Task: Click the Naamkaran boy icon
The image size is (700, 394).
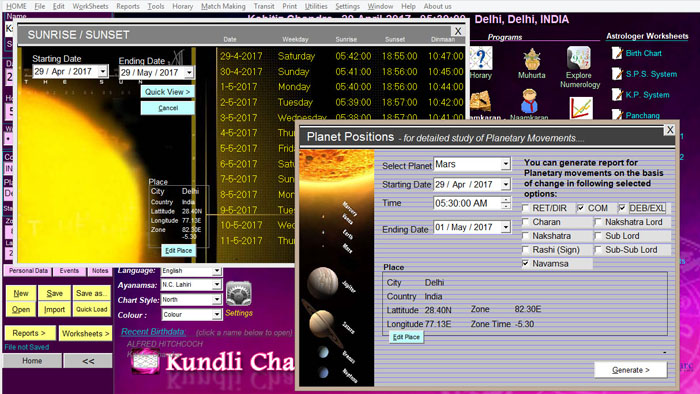Action: pyautogui.click(x=530, y=101)
